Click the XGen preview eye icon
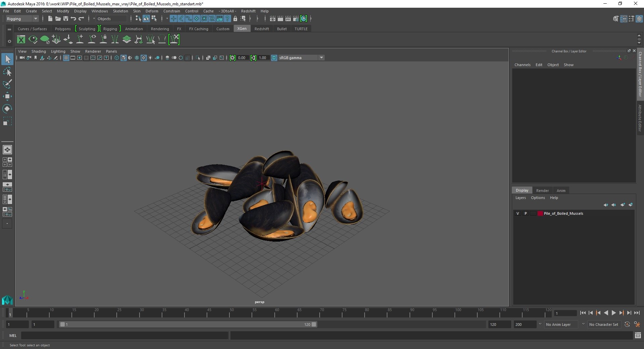 33,40
